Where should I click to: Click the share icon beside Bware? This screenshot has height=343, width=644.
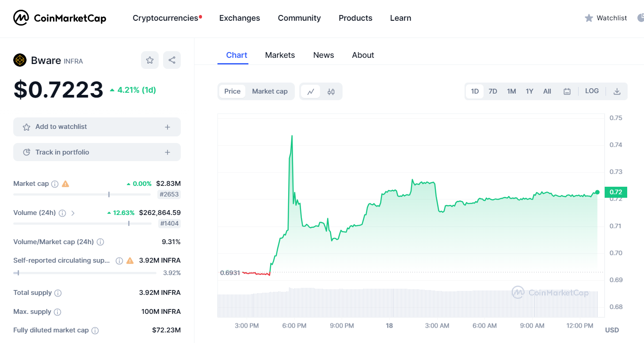point(172,60)
